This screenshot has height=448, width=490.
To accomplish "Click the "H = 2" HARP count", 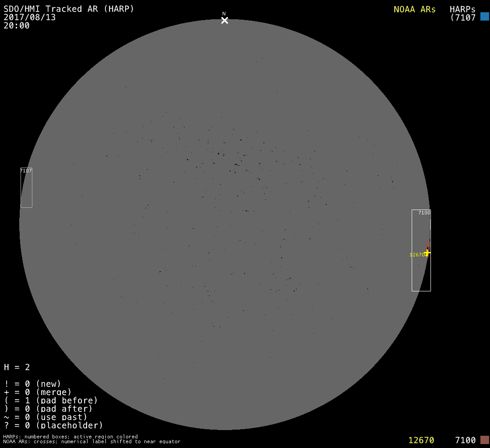I will pos(17,367).
